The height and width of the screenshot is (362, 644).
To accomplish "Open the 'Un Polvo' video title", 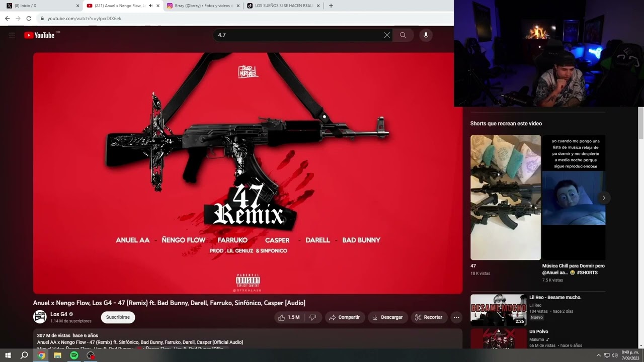I will (538, 331).
